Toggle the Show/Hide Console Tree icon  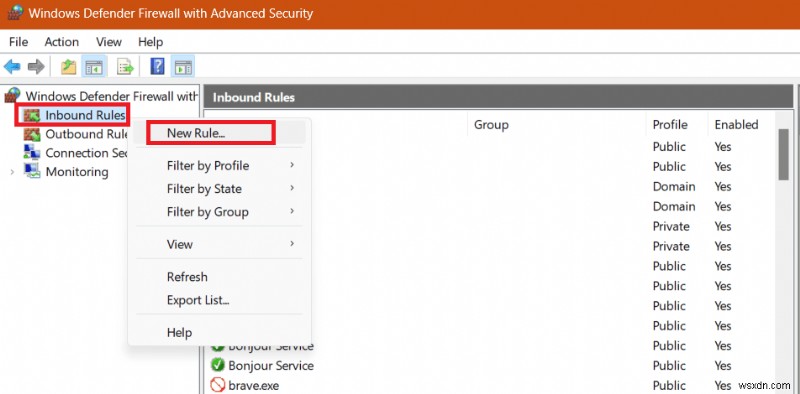94,66
